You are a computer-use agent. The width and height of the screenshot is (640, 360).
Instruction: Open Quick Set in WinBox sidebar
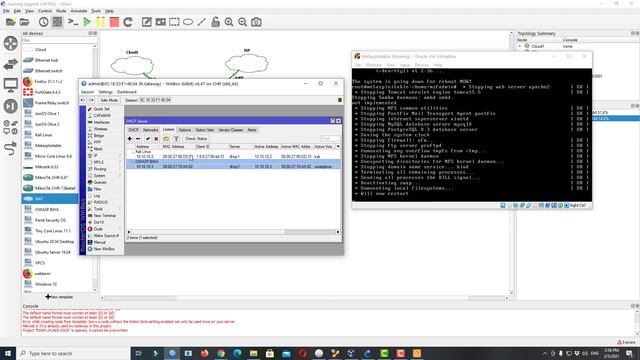coord(101,109)
